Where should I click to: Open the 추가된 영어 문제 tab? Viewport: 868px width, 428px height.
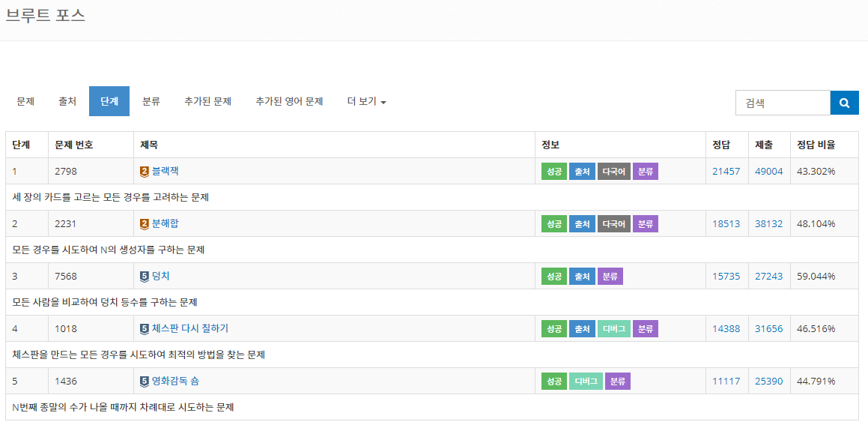[289, 101]
